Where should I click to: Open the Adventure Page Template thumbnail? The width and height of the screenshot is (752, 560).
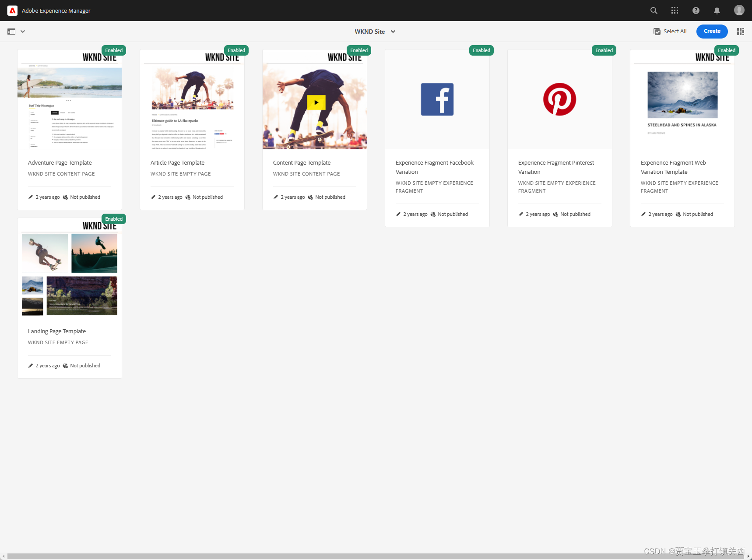pyautogui.click(x=70, y=99)
